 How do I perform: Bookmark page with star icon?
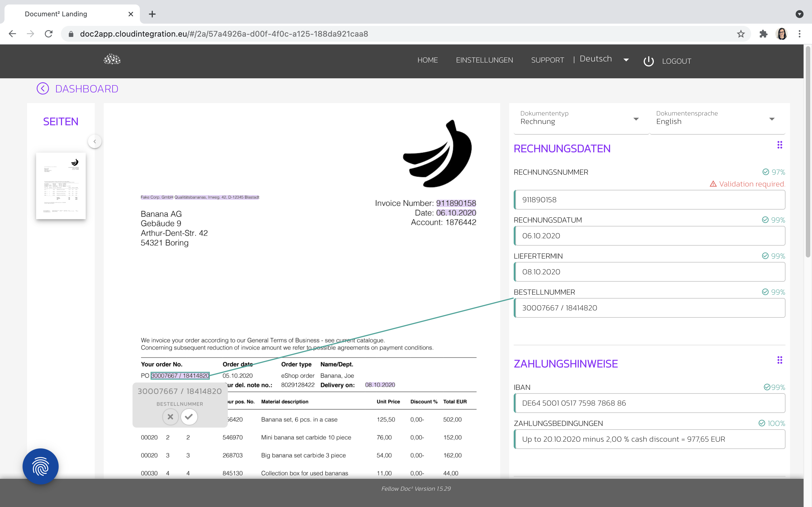click(741, 34)
